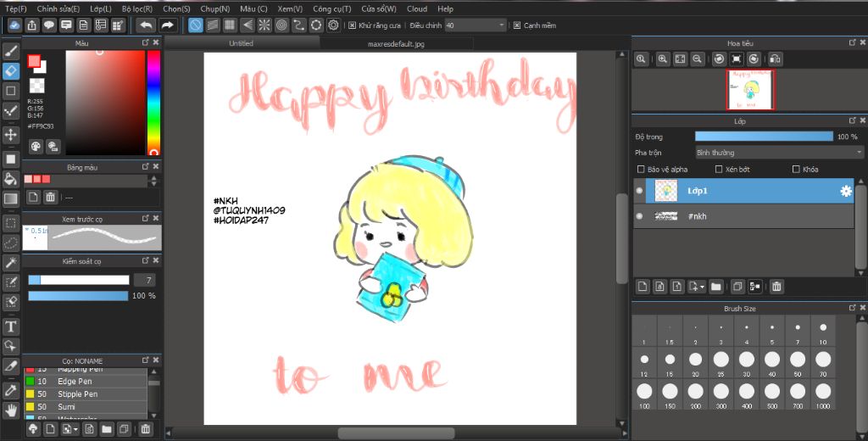868x441 pixels.
Task: Open layer folder icon in Lớp panel
Action: tap(716, 287)
